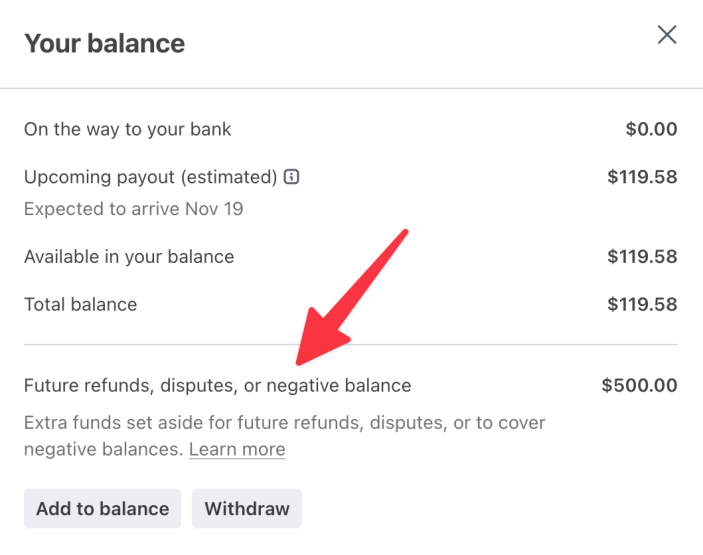Select the $0.00 amount
Image resolution: width=703 pixels, height=555 pixels.
pyautogui.click(x=651, y=129)
